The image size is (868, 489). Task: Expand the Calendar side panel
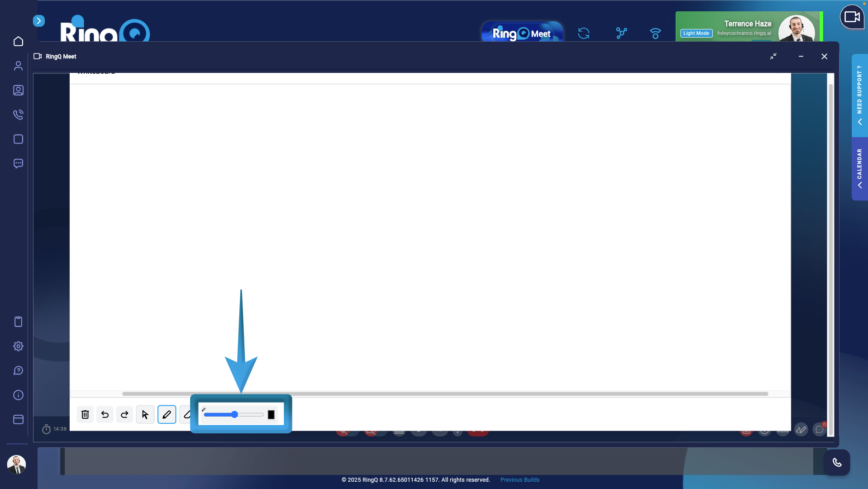[859, 168]
